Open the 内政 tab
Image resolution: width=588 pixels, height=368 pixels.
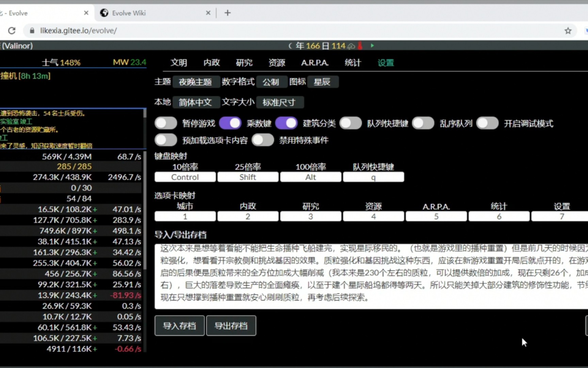212,63
